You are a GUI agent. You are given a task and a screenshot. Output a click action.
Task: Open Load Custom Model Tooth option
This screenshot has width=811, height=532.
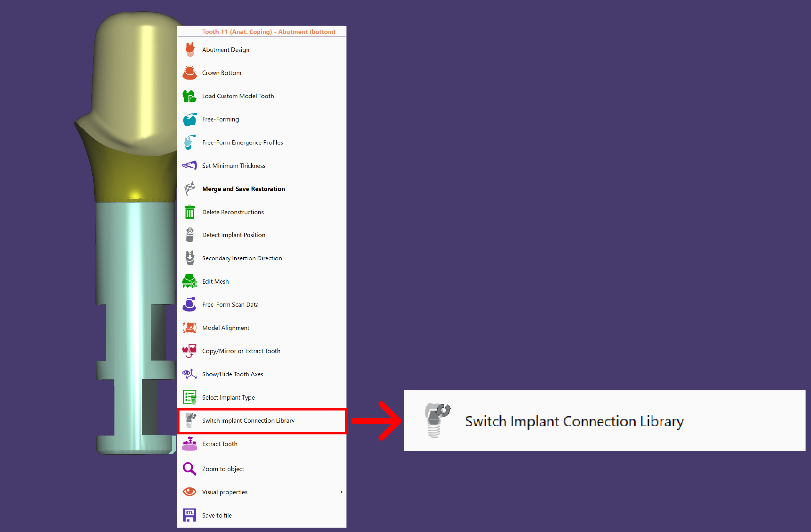[262, 96]
